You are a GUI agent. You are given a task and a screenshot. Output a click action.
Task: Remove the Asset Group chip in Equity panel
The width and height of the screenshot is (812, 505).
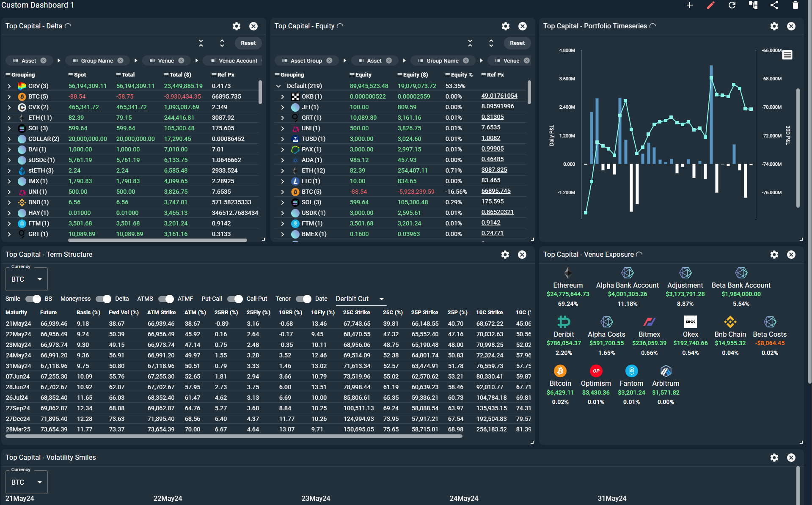329,60
